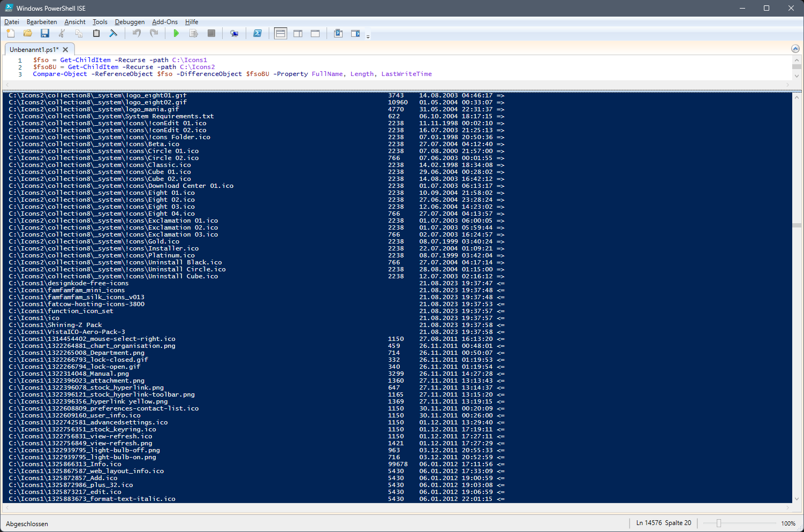The height and width of the screenshot is (532, 804).
Task: Place the cursor on the Compare-Object code line
Action: coord(232,74)
